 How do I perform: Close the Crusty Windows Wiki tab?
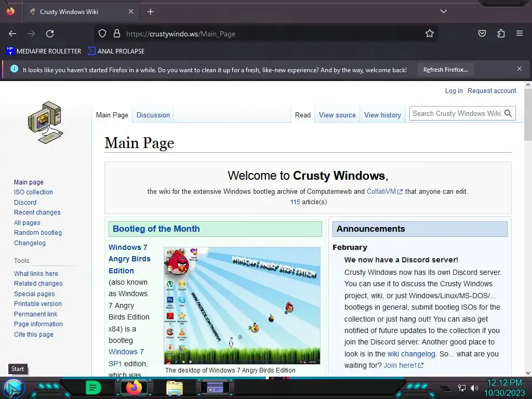130,11
